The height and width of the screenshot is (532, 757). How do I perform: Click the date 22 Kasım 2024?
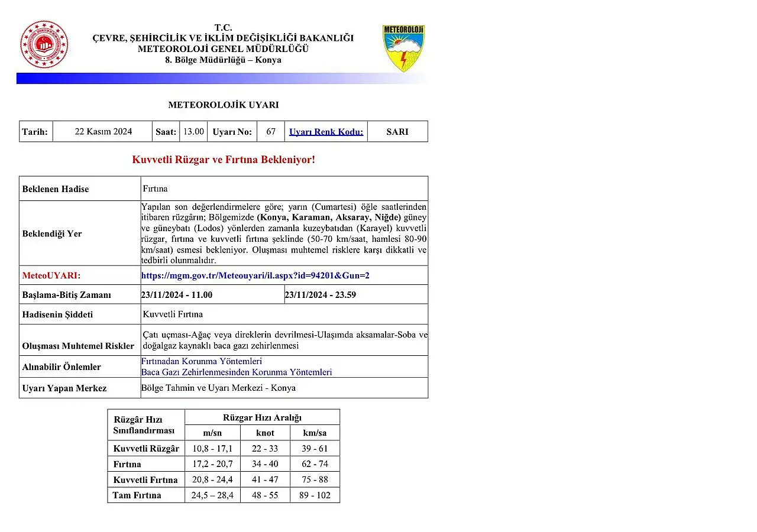click(103, 132)
